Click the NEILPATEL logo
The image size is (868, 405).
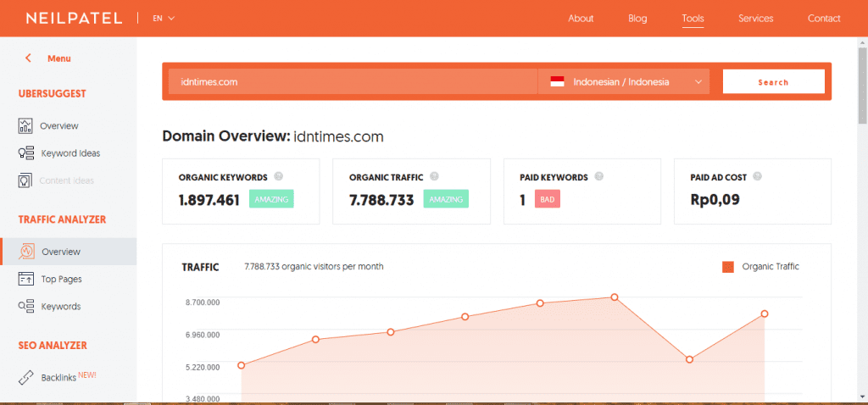[x=75, y=19]
